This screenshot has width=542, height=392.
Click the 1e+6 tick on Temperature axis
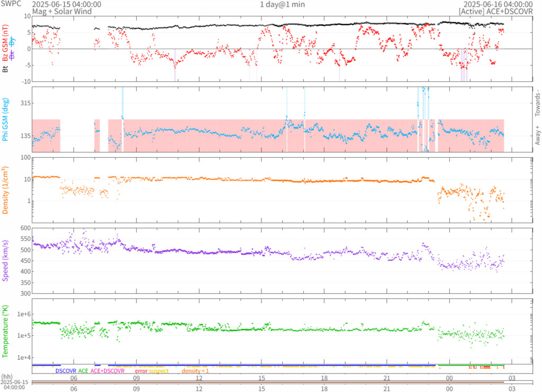click(x=24, y=314)
